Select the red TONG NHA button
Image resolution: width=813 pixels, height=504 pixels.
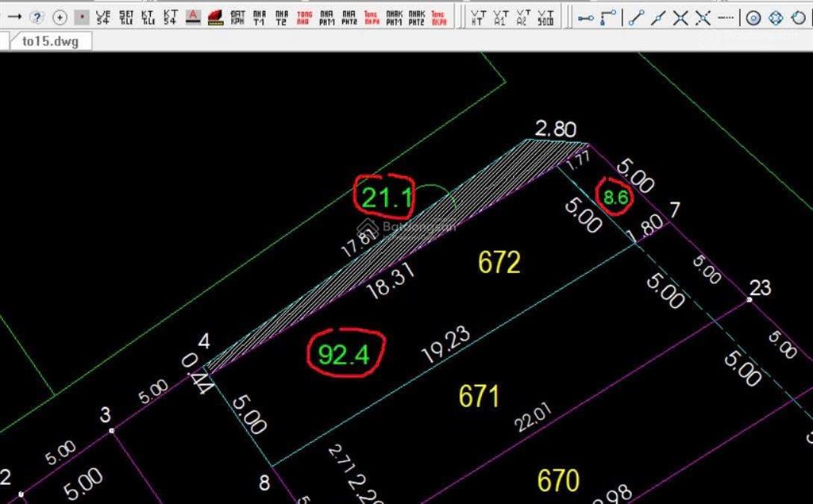(x=304, y=17)
